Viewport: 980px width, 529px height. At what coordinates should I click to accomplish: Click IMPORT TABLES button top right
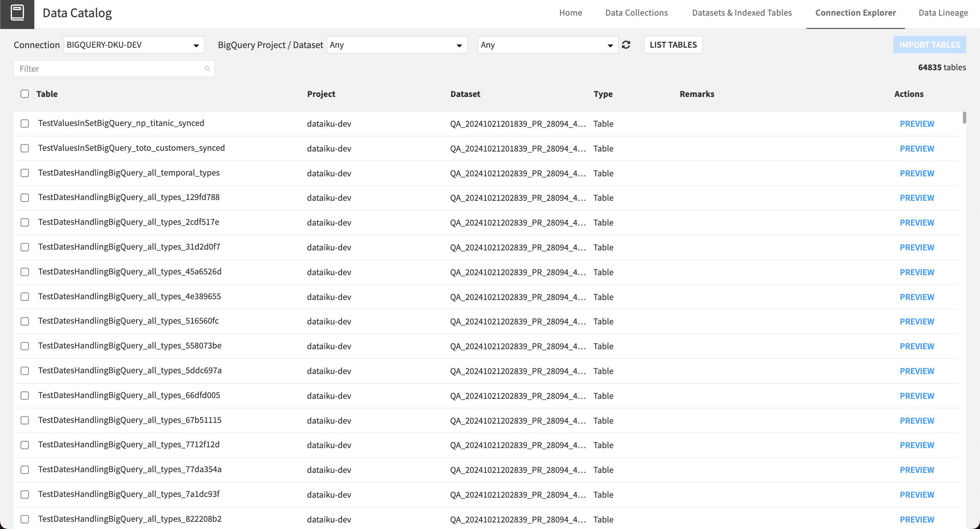(x=930, y=44)
